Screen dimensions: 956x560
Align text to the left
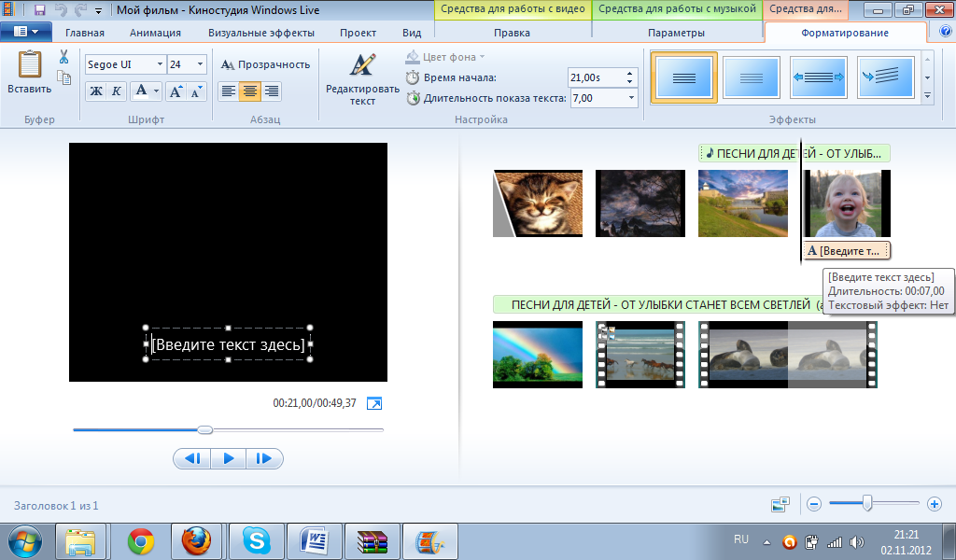(229, 91)
